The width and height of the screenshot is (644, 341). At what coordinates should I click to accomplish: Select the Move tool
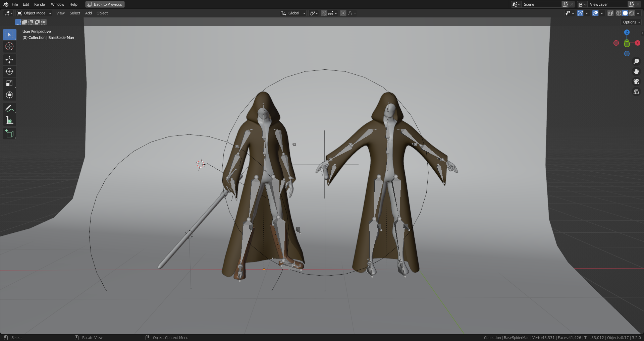9,60
